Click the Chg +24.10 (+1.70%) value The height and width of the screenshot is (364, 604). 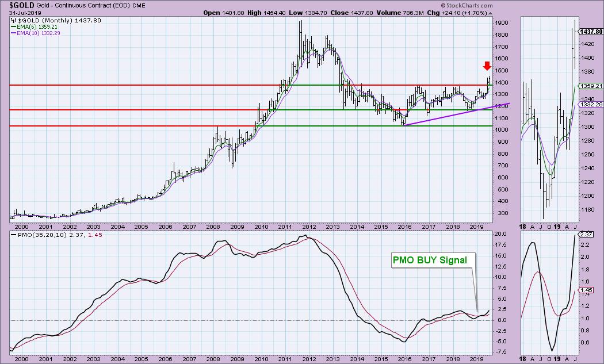click(457, 13)
